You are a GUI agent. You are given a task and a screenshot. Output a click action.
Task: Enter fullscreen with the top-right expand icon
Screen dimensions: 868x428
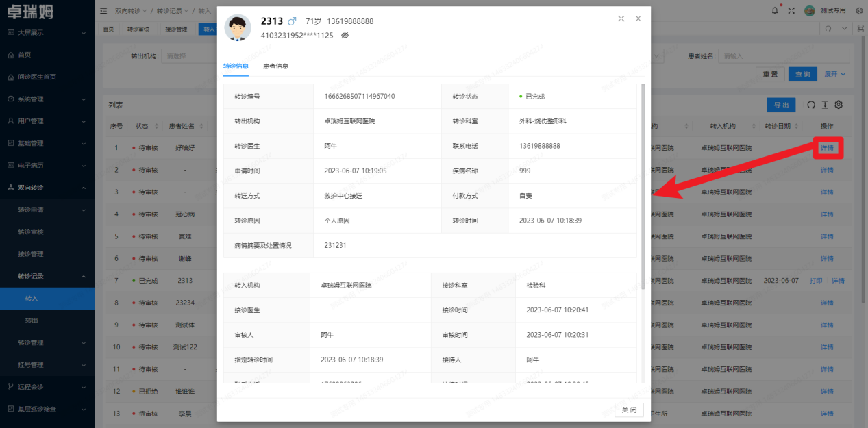point(791,10)
